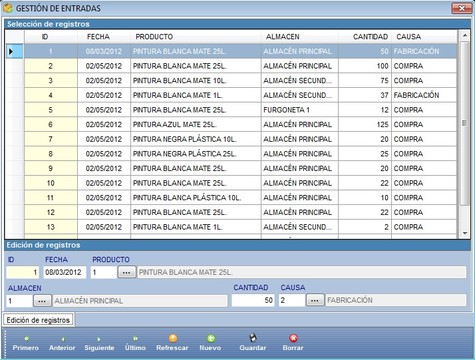This screenshot has height=360, width=475.
Task: Jump to last record with Último
Action: pos(135,343)
